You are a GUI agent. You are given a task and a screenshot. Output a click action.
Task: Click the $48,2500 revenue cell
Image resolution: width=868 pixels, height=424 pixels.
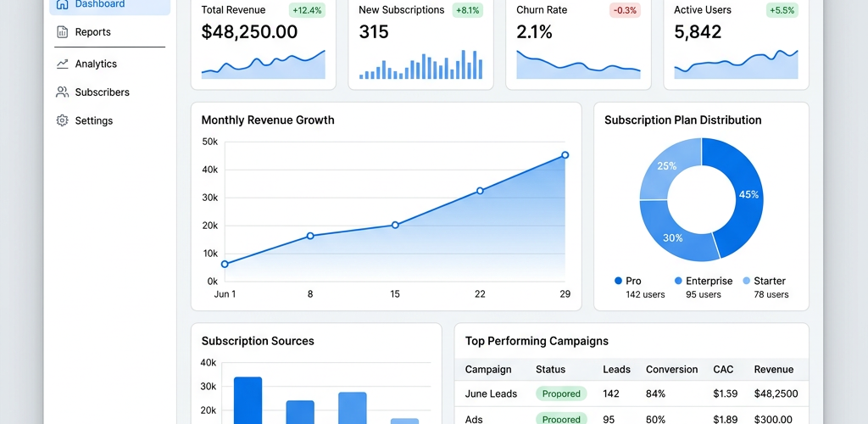point(776,393)
